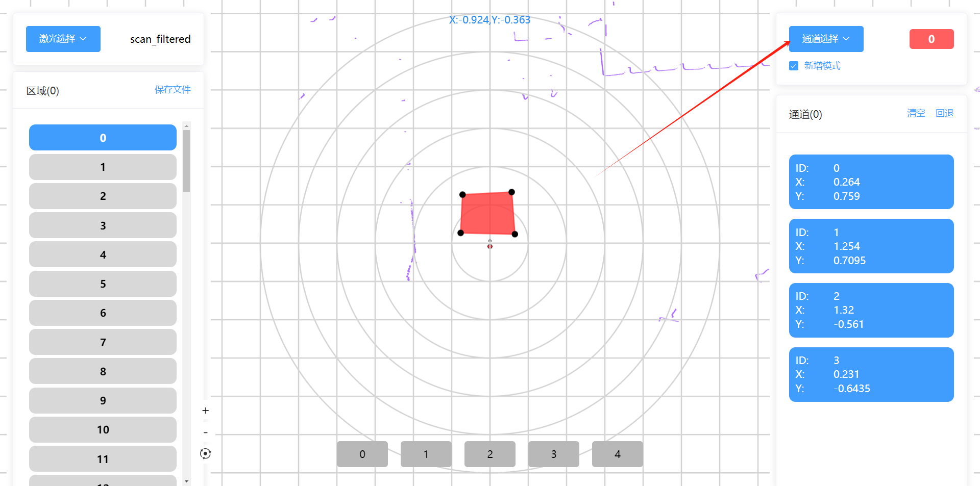
Task: Select region 11 in the list
Action: pyautogui.click(x=103, y=459)
